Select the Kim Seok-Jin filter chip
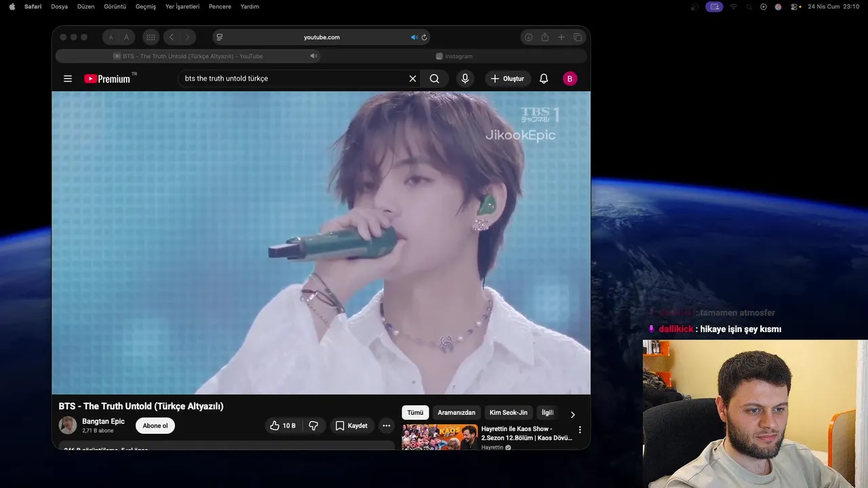 pos(509,413)
